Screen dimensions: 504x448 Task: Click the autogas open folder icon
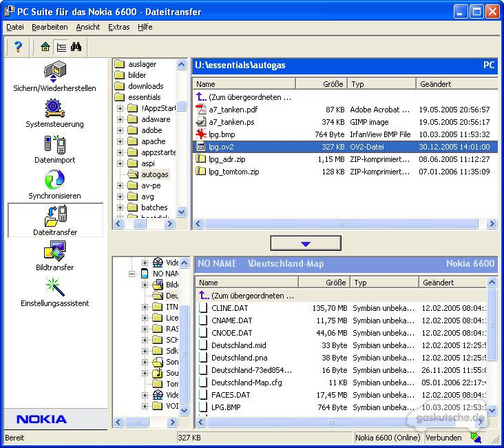[133, 174]
